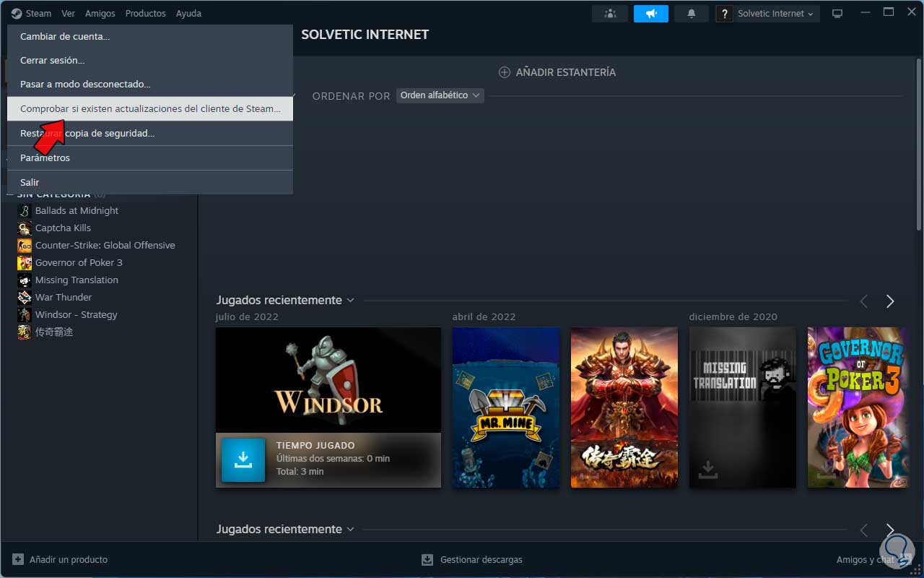Click the julio de 2022 date label
Image resolution: width=924 pixels, height=578 pixels.
247,316
